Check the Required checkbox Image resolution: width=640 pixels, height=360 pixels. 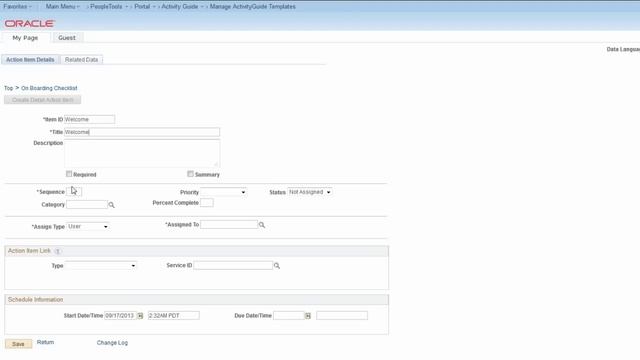69,174
